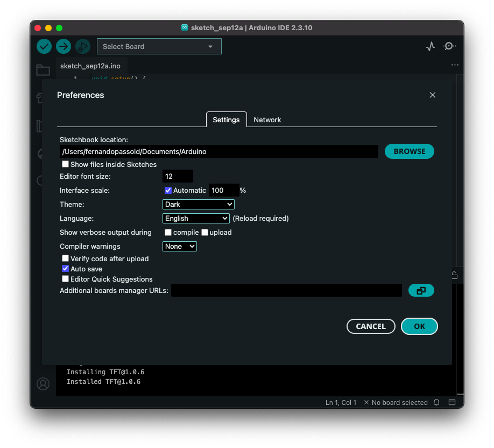This screenshot has width=494, height=448.
Task: Click the Editor font size field
Action: (x=178, y=176)
